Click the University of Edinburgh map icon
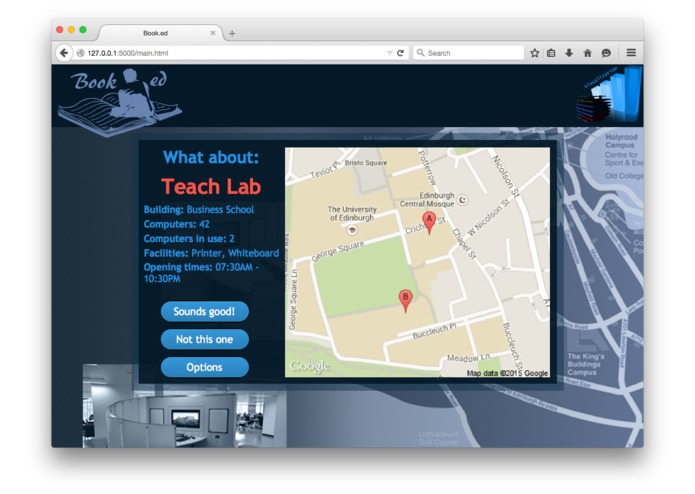This screenshot has width=695, height=494. (352, 229)
